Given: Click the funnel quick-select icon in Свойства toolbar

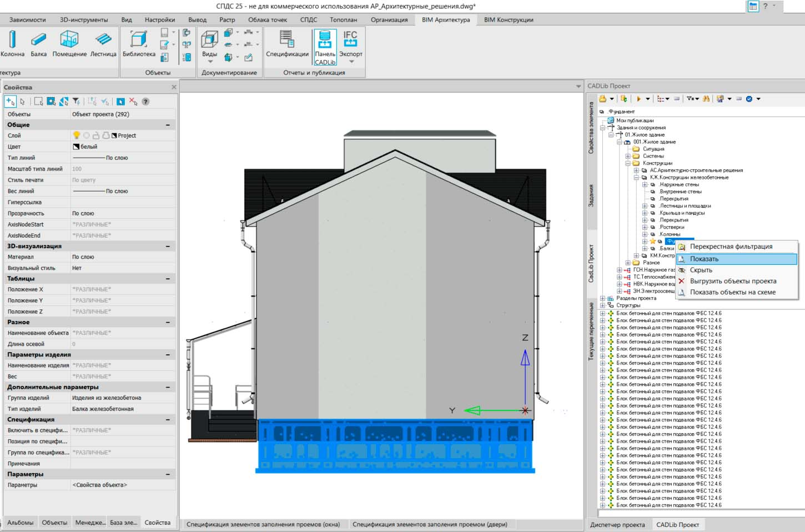Looking at the screenshot, I should point(76,102).
